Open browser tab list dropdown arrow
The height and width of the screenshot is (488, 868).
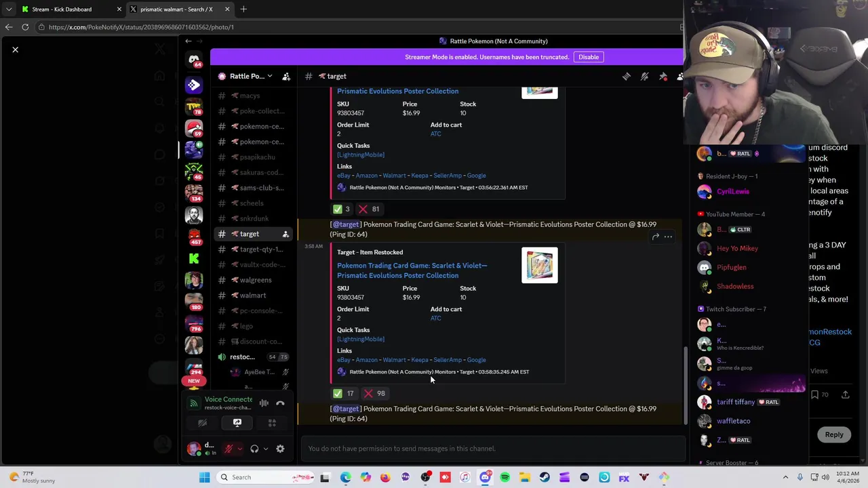(9, 9)
